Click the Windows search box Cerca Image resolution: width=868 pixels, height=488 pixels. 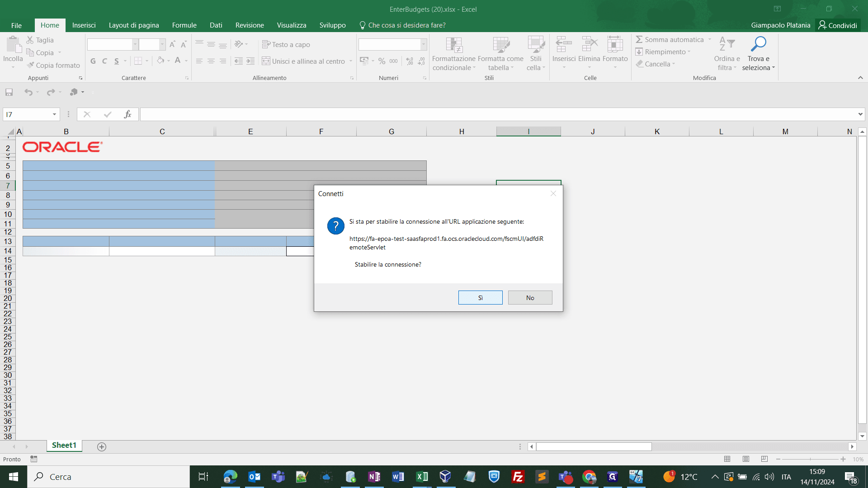coord(108,477)
